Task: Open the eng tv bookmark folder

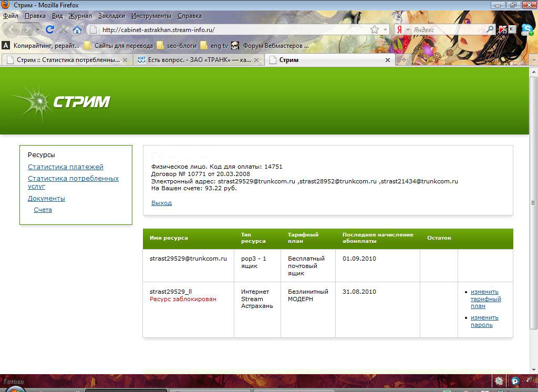Action: [214, 46]
